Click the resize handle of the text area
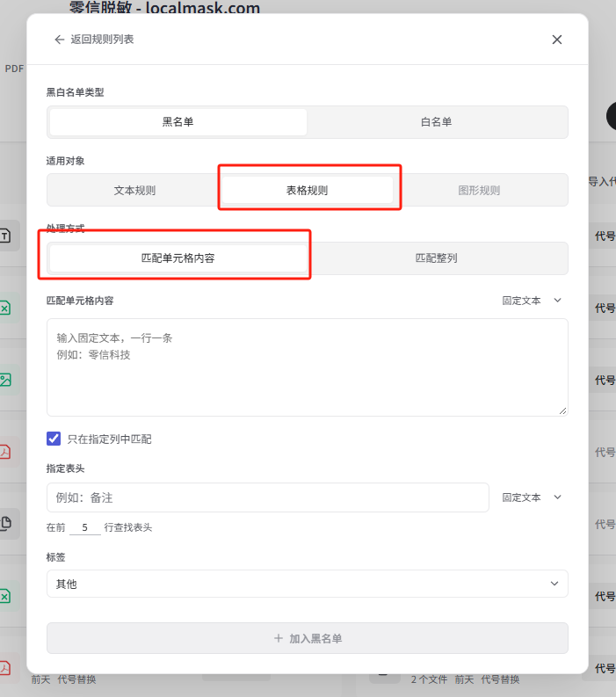616x697 pixels. pyautogui.click(x=562, y=411)
